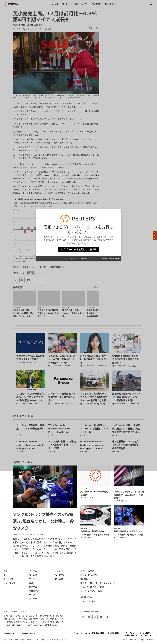Open ブランド・ガイドライン footer link
The height and width of the screenshot is (644, 157).
point(92,587)
